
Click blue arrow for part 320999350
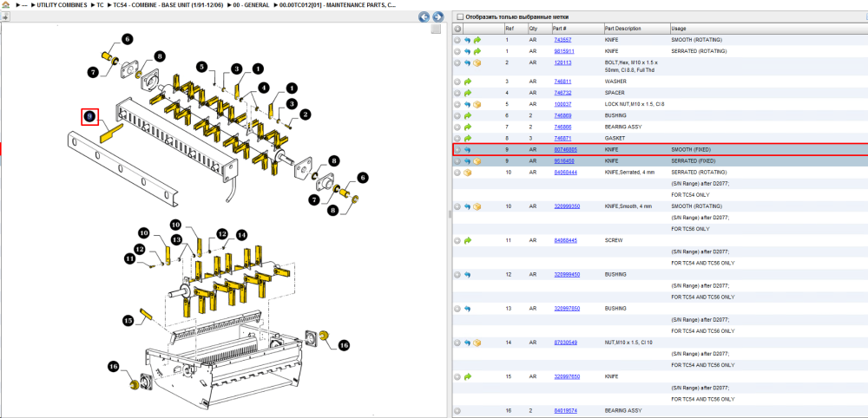[x=467, y=206]
